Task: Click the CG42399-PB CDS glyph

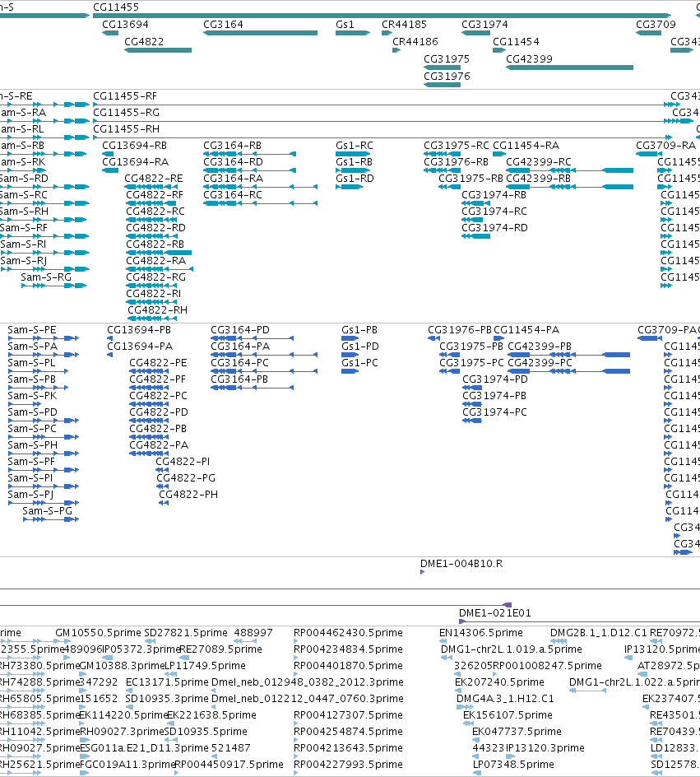Action: pyautogui.click(x=569, y=355)
